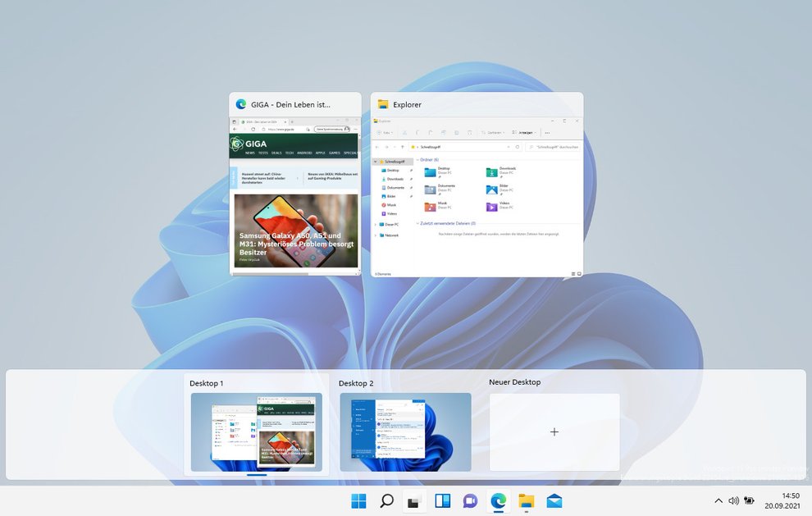Open File Explorer from the taskbar
Image resolution: width=812 pixels, height=516 pixels.
526,501
